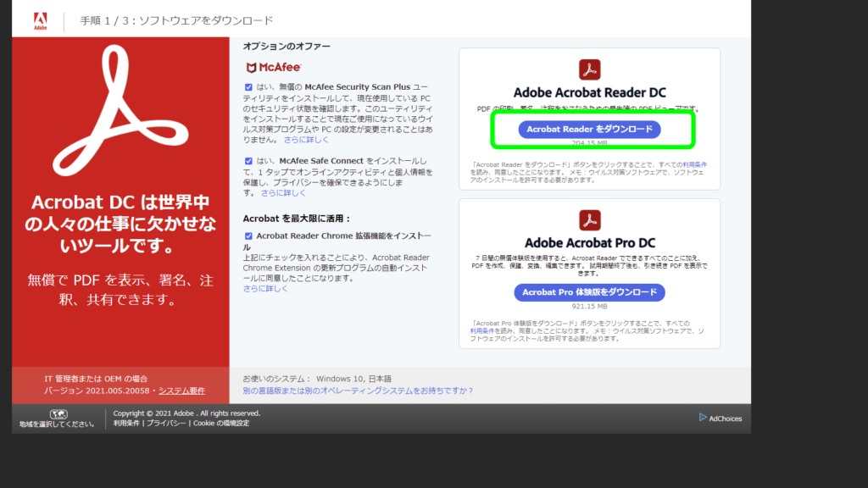Click 地域を選択してください text
868x488 pixels.
(57, 424)
